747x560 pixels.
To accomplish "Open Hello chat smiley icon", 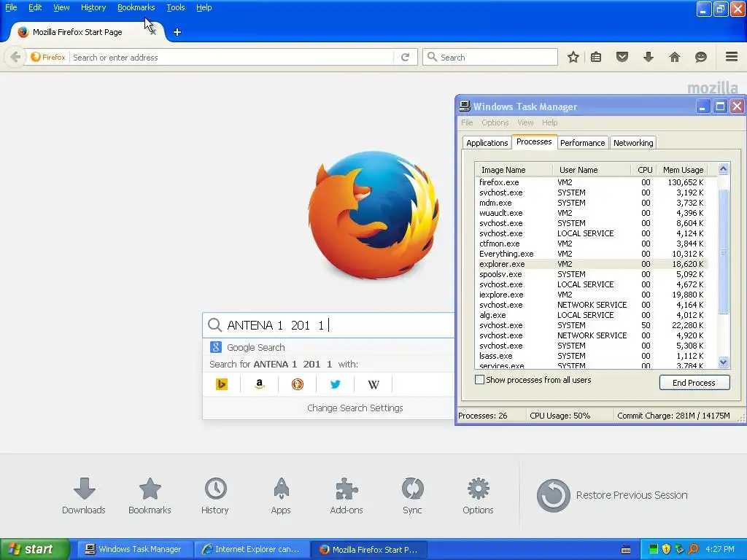I will [x=701, y=57].
